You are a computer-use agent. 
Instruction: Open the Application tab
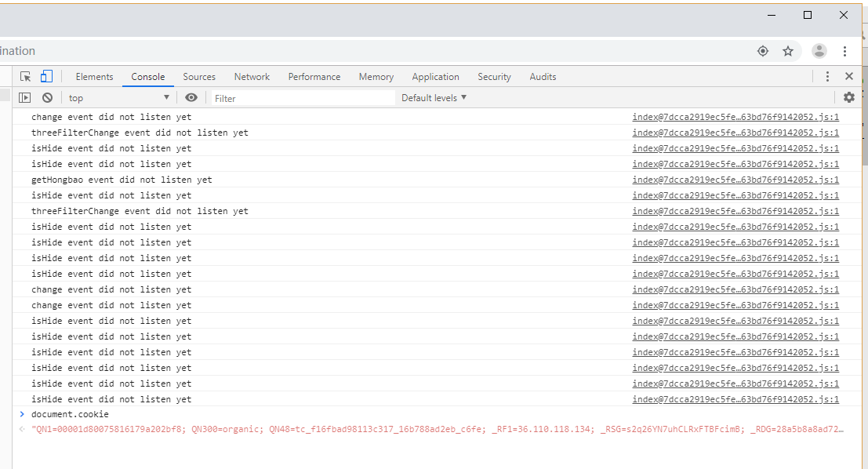coord(436,77)
